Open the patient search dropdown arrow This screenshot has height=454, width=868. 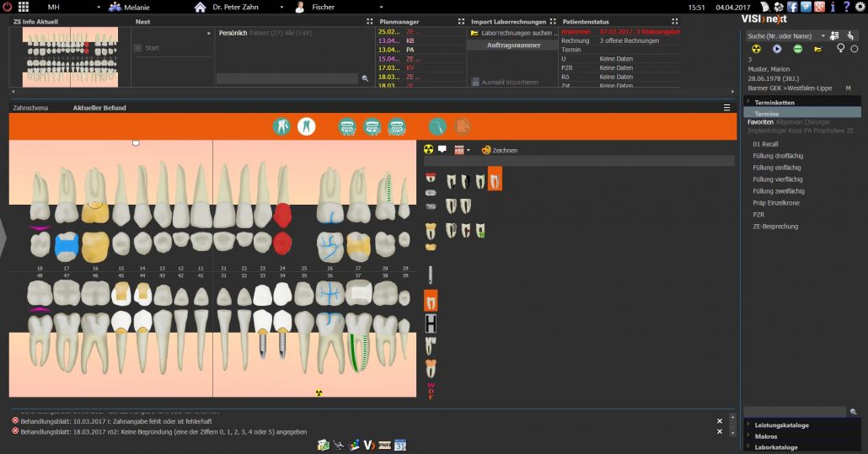(x=823, y=36)
